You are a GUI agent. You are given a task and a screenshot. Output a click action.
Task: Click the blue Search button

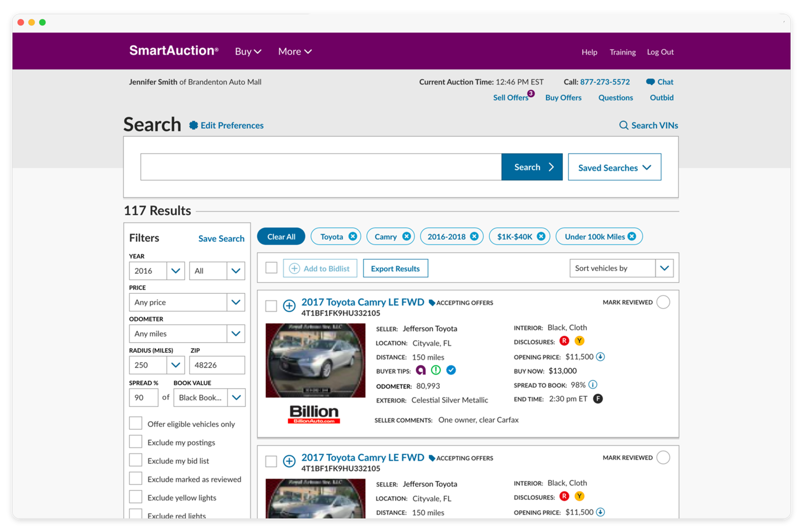point(532,167)
